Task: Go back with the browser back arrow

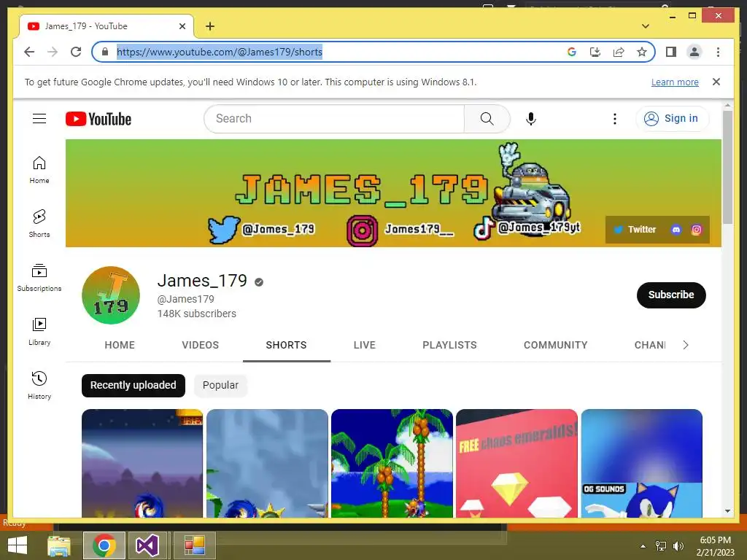Action: click(29, 52)
